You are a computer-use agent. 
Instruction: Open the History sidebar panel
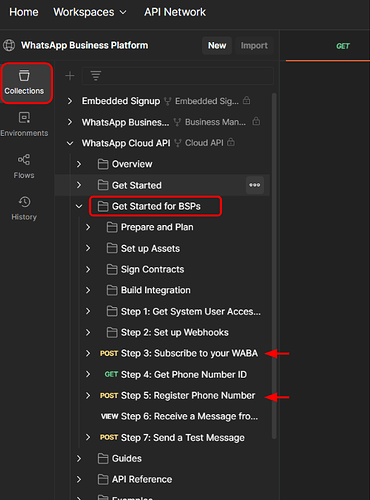click(24, 208)
